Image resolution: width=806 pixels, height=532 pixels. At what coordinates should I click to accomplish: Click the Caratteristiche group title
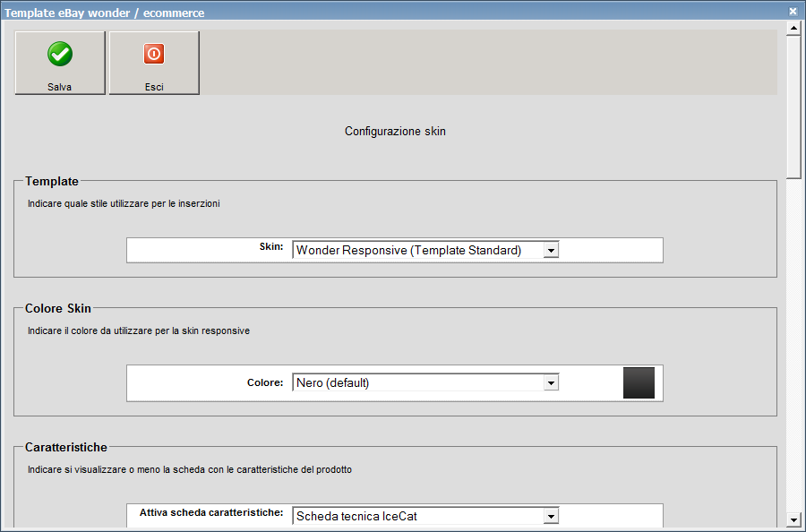point(66,447)
